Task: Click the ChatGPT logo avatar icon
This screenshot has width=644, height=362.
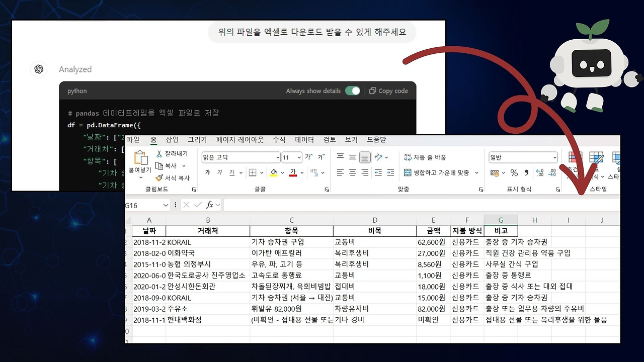Action: [x=38, y=69]
